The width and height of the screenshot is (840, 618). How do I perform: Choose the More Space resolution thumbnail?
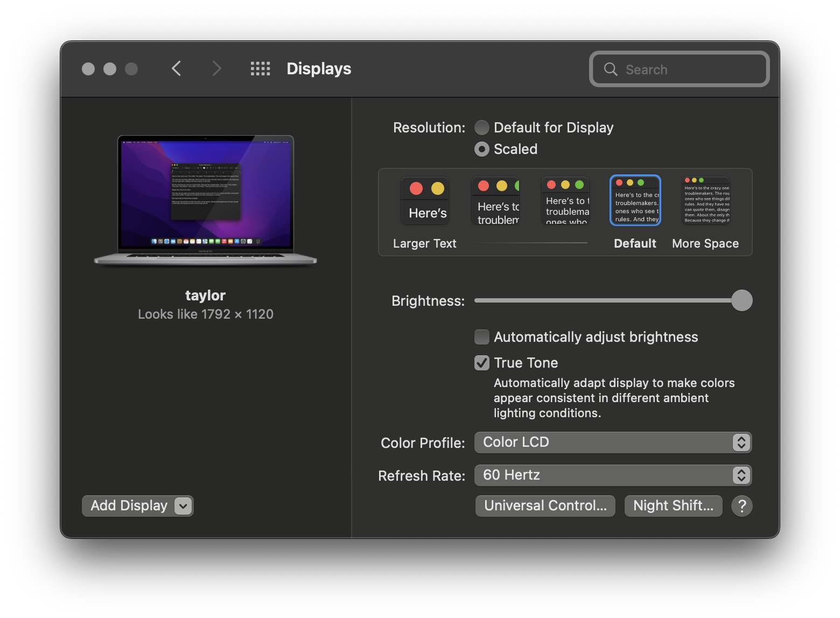(706, 201)
